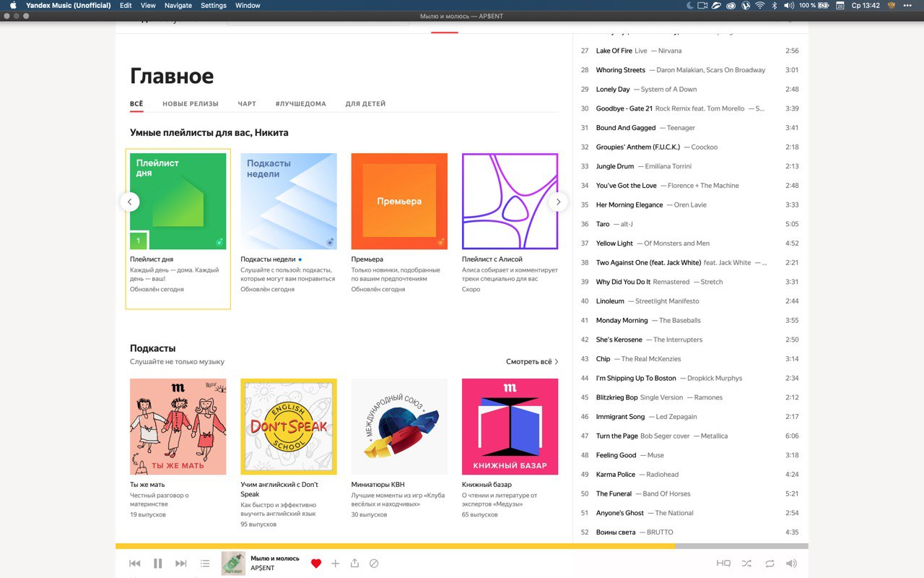
Task: Open the View menu
Action: click(148, 5)
